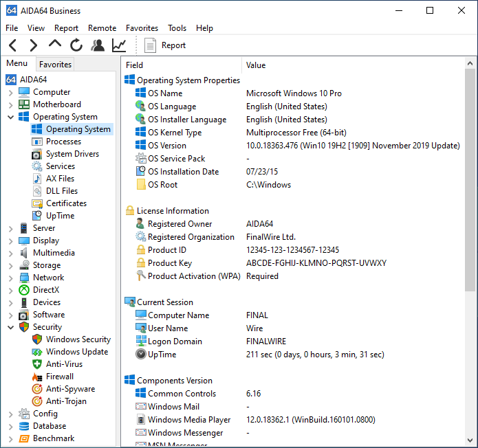
Task: Collapse the Operating System tree node
Action: coord(10,117)
